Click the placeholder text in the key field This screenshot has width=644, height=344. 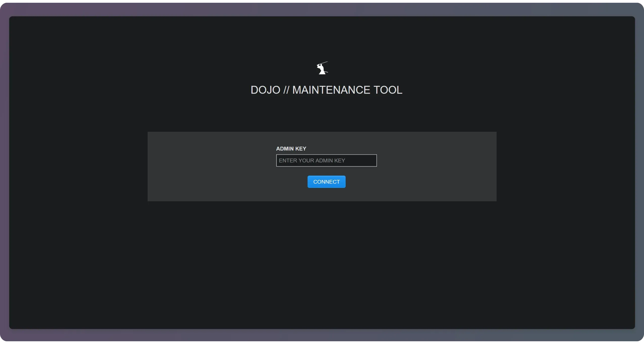click(x=312, y=160)
